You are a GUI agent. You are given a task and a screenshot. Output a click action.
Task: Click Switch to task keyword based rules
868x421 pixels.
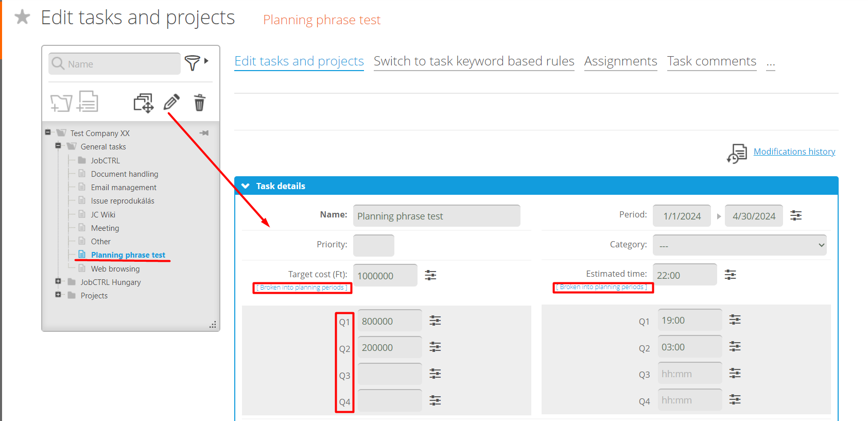click(474, 61)
